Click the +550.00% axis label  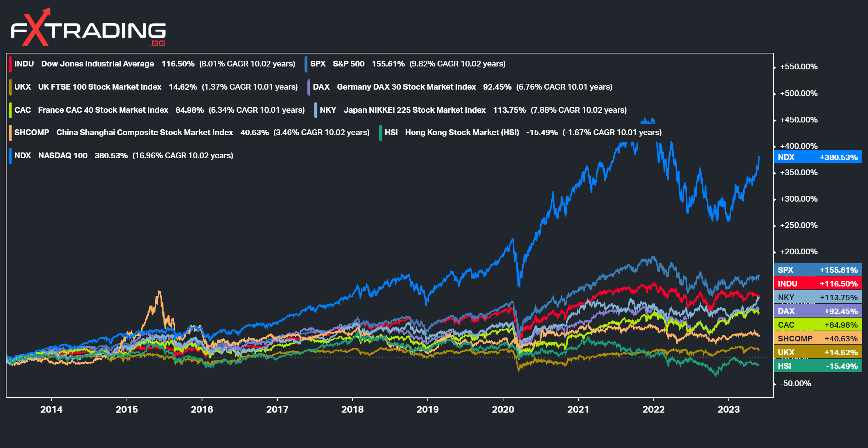coord(799,67)
